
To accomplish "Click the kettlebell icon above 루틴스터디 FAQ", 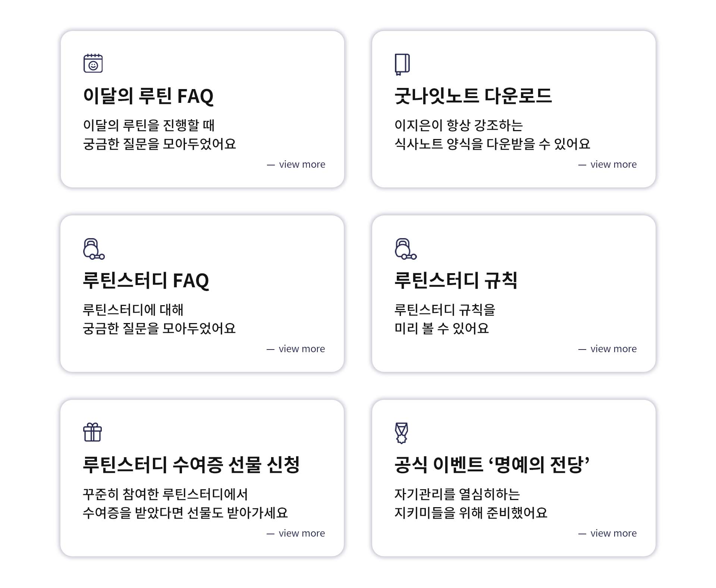I will (x=93, y=249).
